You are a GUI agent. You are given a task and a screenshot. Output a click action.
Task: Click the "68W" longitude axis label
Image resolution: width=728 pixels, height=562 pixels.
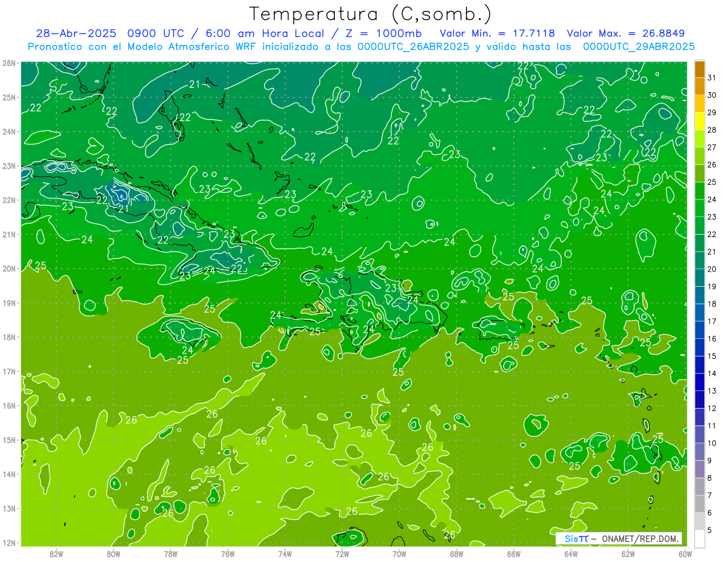pyautogui.click(x=456, y=554)
